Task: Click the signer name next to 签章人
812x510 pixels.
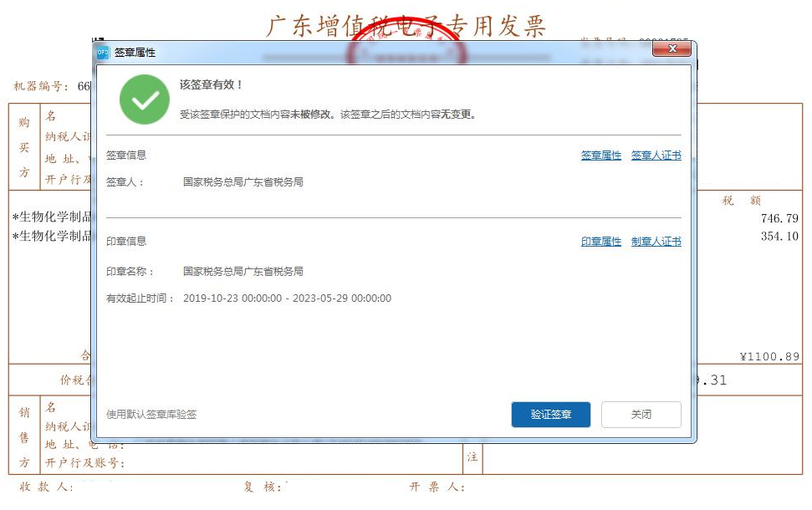Action: 243,181
